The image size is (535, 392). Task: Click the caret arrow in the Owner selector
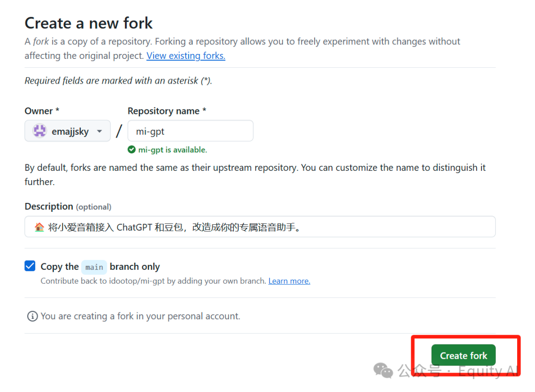pyautogui.click(x=100, y=131)
